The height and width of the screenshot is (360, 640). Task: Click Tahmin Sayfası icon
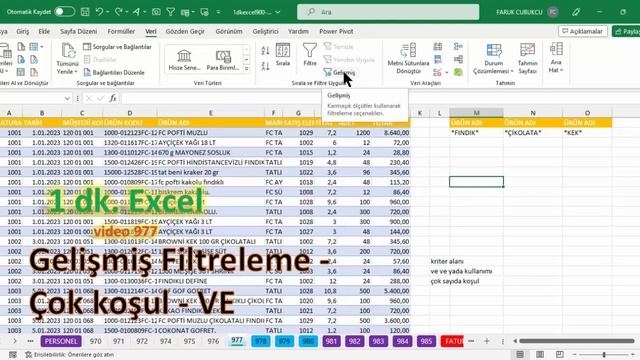tap(527, 58)
